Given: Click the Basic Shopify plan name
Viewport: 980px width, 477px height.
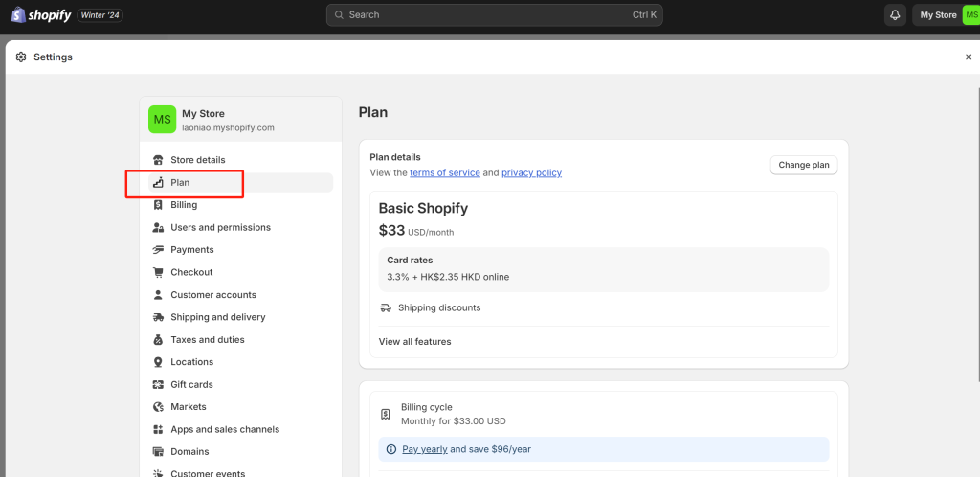Looking at the screenshot, I should pyautogui.click(x=423, y=209).
